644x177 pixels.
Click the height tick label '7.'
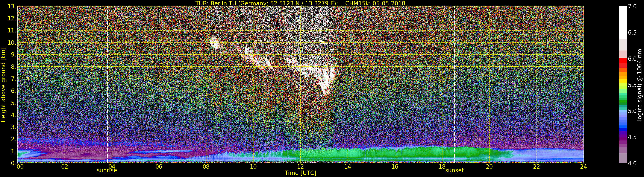pyautogui.click(x=14, y=79)
